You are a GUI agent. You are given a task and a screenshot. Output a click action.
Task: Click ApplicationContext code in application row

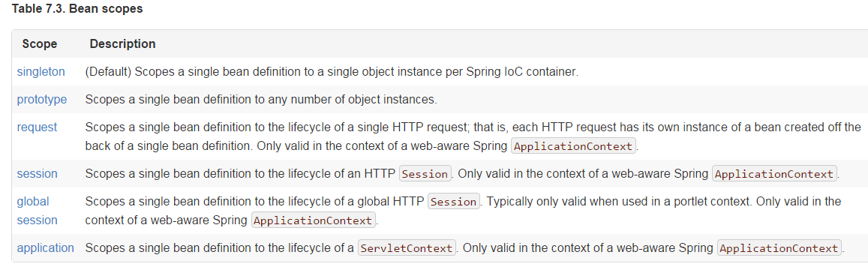tap(779, 248)
